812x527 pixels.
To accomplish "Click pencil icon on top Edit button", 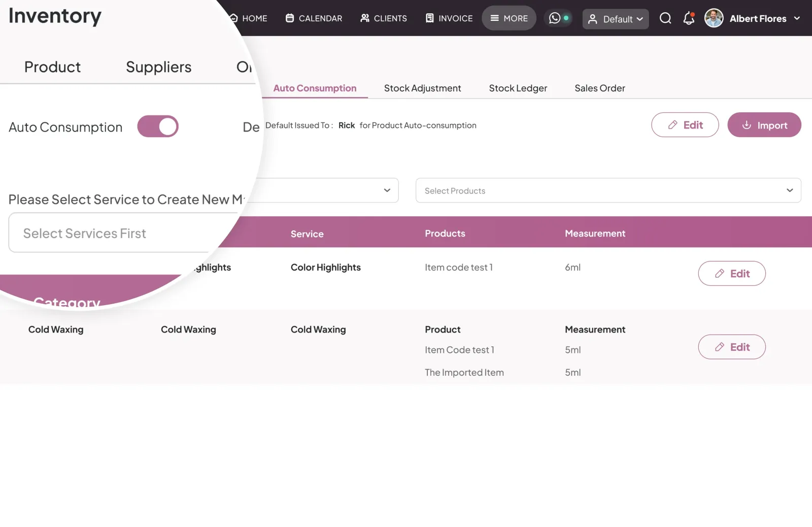I will coord(673,125).
